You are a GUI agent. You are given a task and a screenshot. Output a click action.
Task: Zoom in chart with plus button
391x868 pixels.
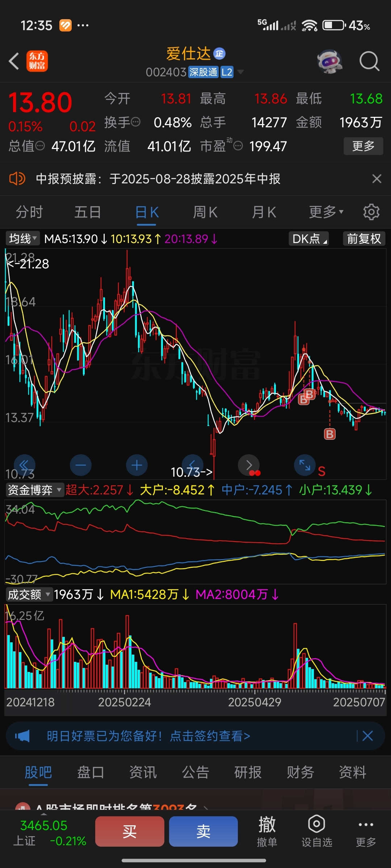point(137,465)
